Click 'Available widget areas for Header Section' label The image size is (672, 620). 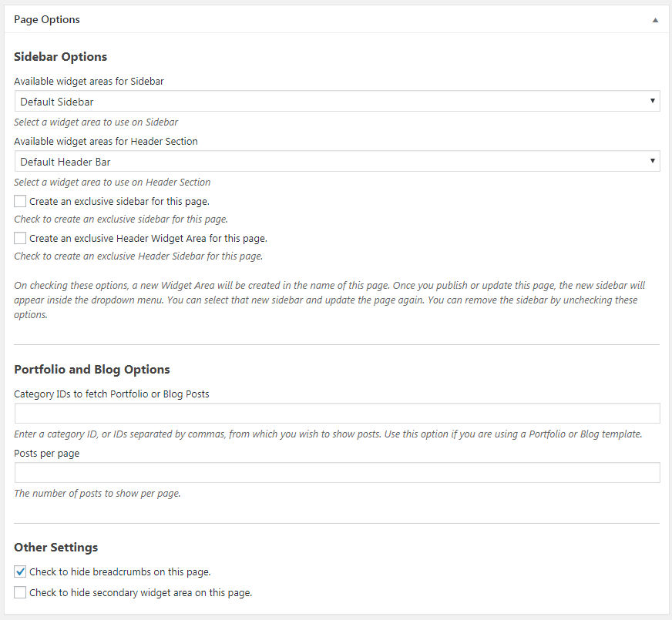click(x=106, y=141)
